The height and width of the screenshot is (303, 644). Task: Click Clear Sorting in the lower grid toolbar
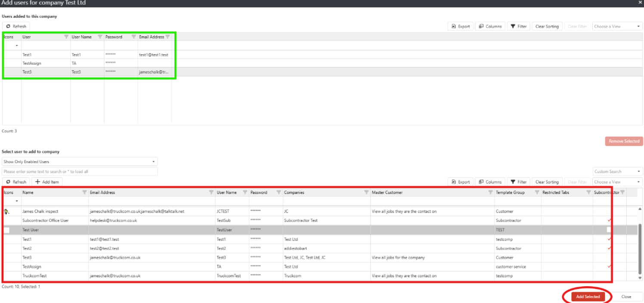(547, 182)
